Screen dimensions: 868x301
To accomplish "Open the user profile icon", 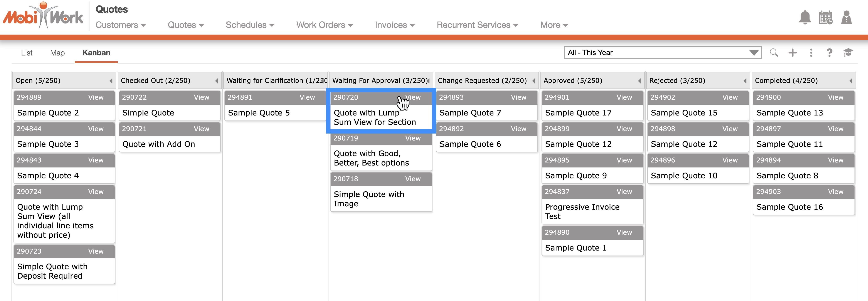I will [846, 18].
